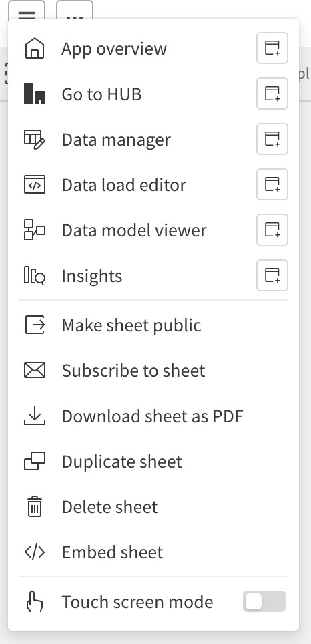Open Data model viewer in new tab icon
Viewport: 311px width, 644px height.
click(x=272, y=230)
